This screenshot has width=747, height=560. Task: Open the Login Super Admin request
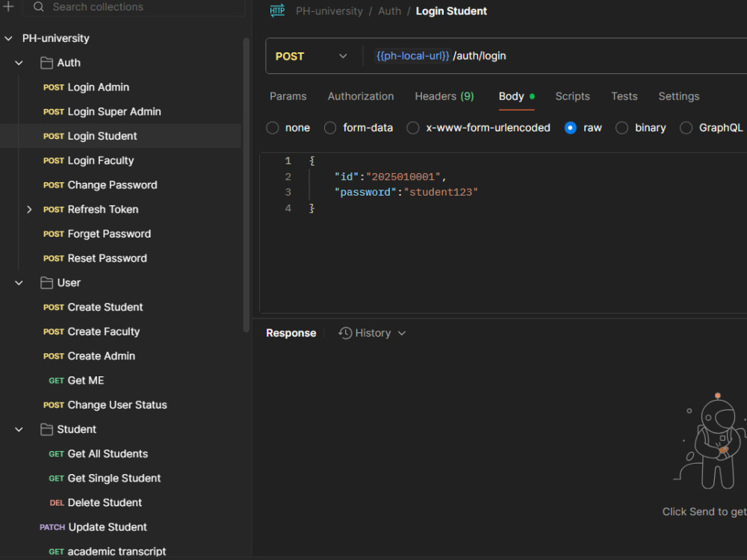pos(102,111)
